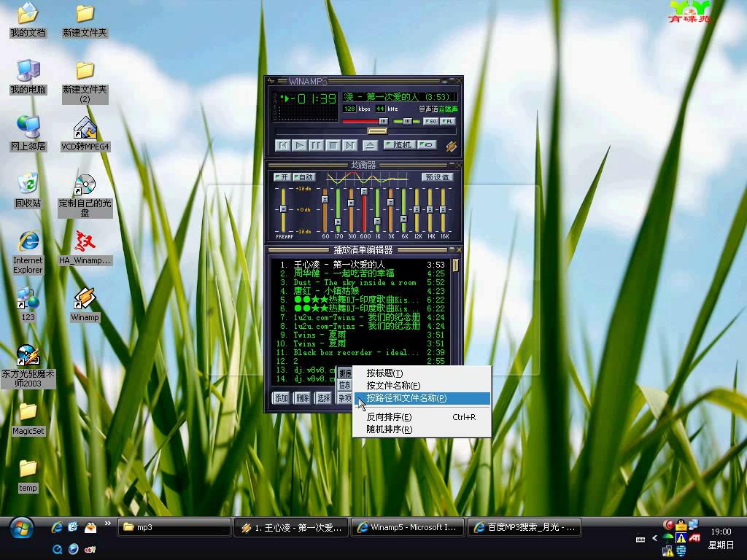Stop playback in Winamp

[x=333, y=145]
